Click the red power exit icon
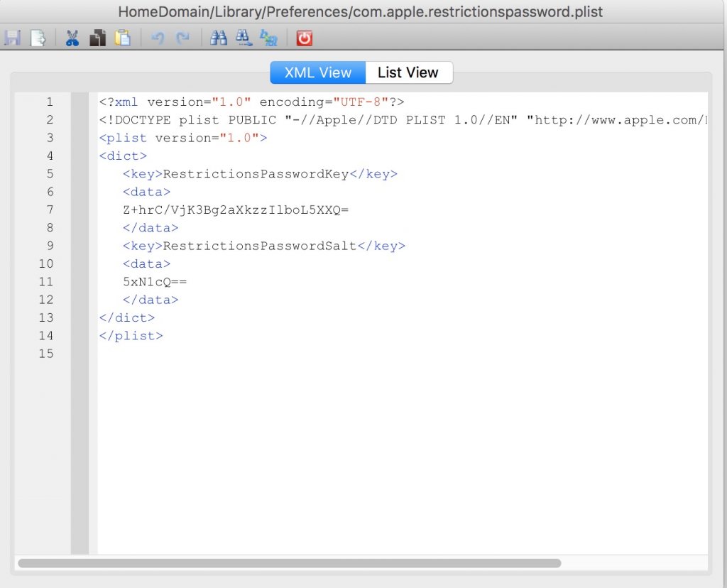The image size is (727, 588). (x=304, y=38)
